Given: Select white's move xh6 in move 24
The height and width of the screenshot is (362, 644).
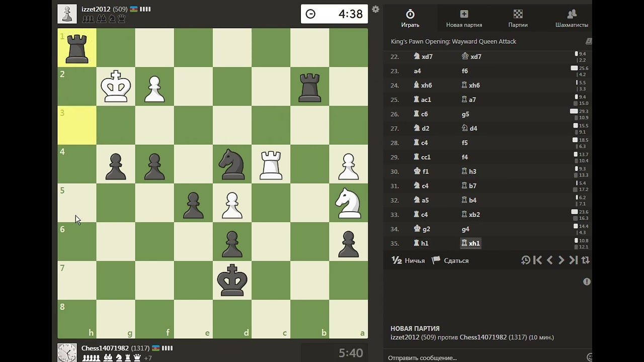Looking at the screenshot, I should (x=423, y=85).
